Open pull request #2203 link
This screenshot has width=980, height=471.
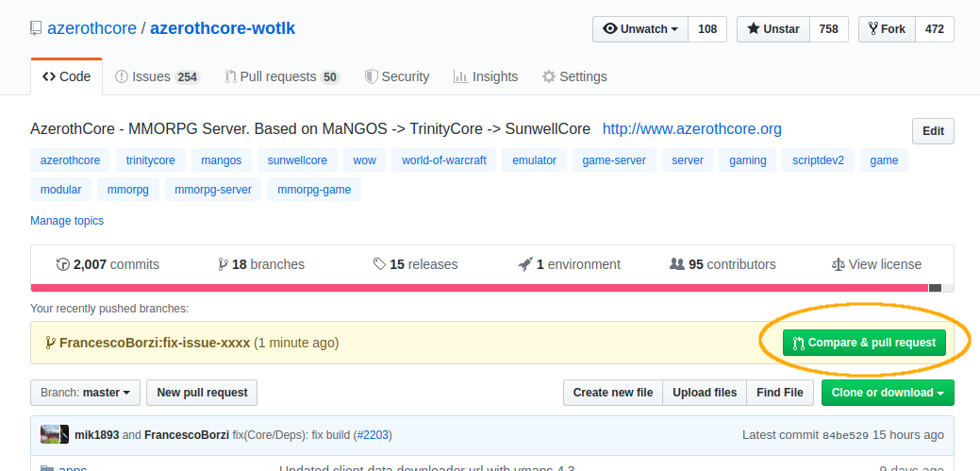point(373,435)
